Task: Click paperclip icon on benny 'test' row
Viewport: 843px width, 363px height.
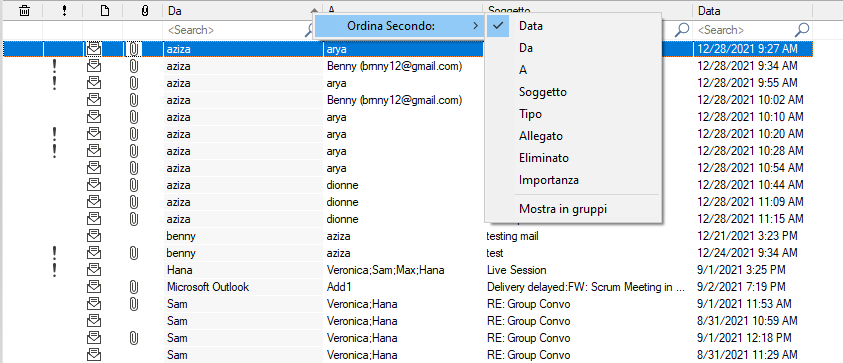Action: [134, 253]
